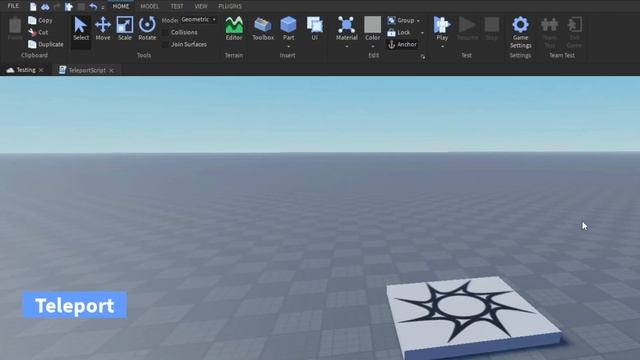Expand the Material dropdown arrow
The image size is (640, 360).
click(x=347, y=47)
